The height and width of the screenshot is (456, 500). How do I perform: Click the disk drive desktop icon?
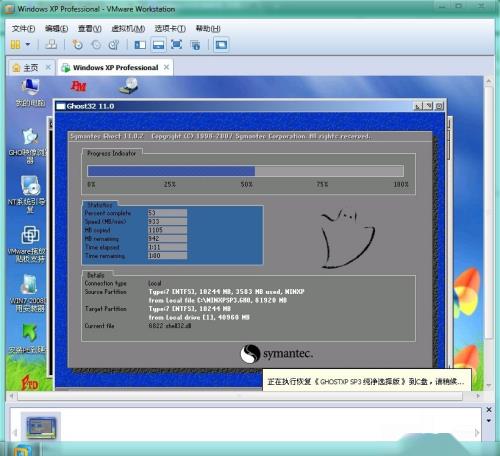pos(129,85)
